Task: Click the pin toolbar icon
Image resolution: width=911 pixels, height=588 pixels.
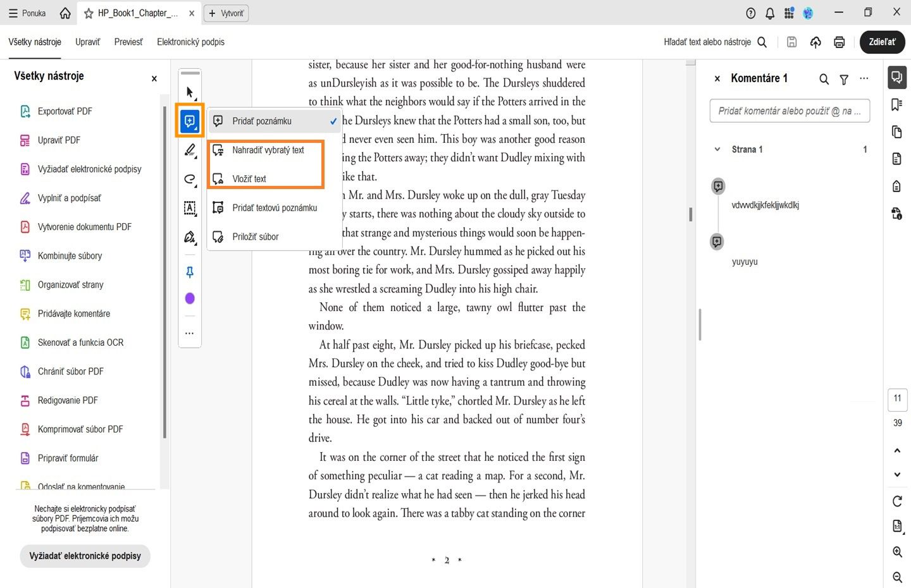Action: pos(190,273)
